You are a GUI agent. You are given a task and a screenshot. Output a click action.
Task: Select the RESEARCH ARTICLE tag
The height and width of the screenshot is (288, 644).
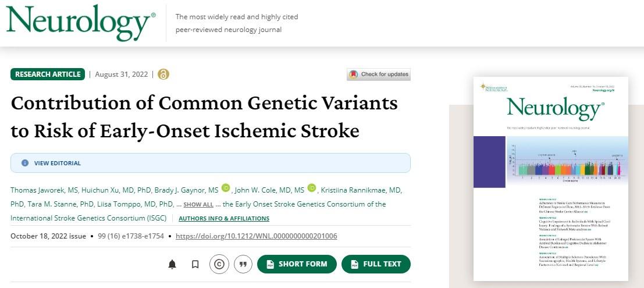coord(48,74)
